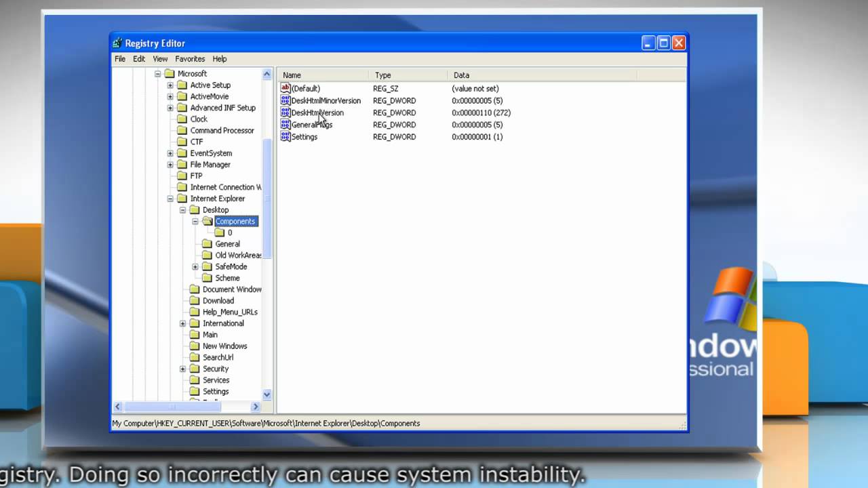Click the FTP folder icon
This screenshot has height=488, width=868.
(x=182, y=176)
